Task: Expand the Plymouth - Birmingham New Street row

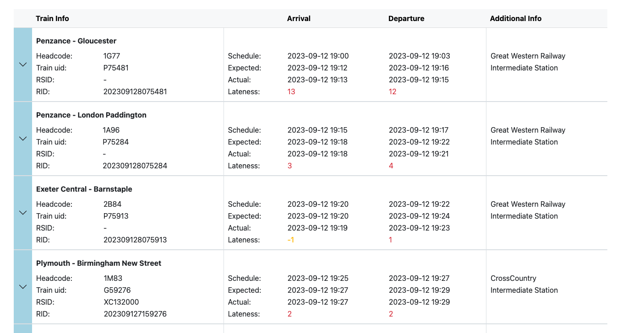Action: pyautogui.click(x=23, y=287)
